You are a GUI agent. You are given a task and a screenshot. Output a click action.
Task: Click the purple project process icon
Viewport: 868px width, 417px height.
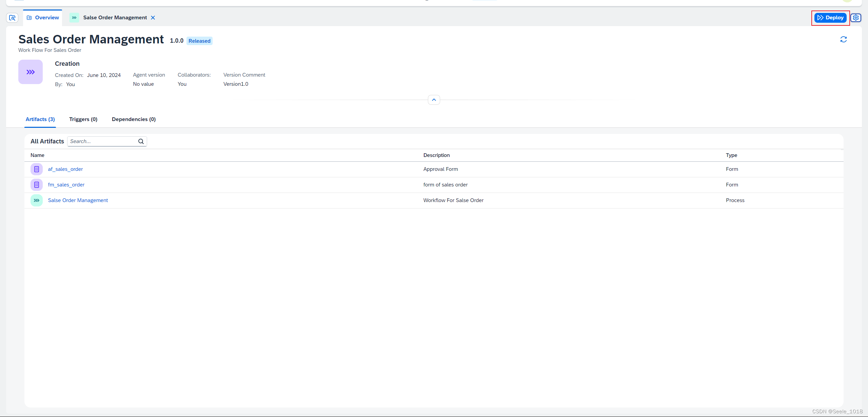[31, 72]
